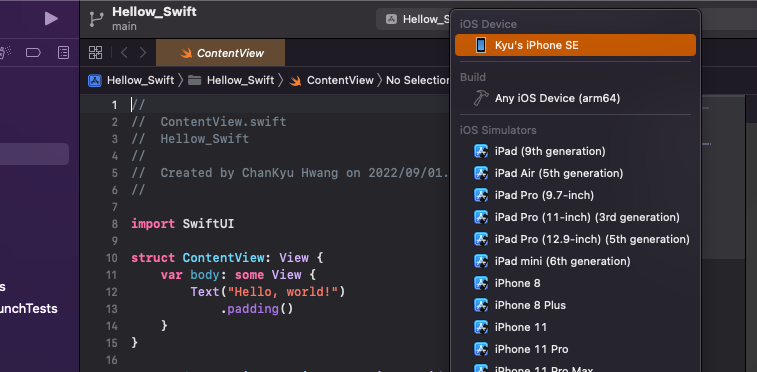This screenshot has width=757, height=372.
Task: Click 'var body: some View {' line
Action: tap(238, 275)
